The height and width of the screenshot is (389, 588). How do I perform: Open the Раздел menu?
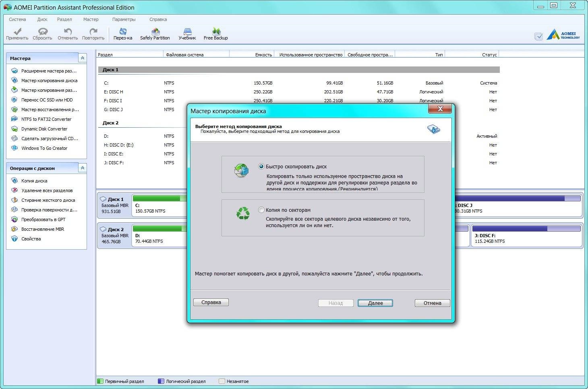[x=64, y=19]
